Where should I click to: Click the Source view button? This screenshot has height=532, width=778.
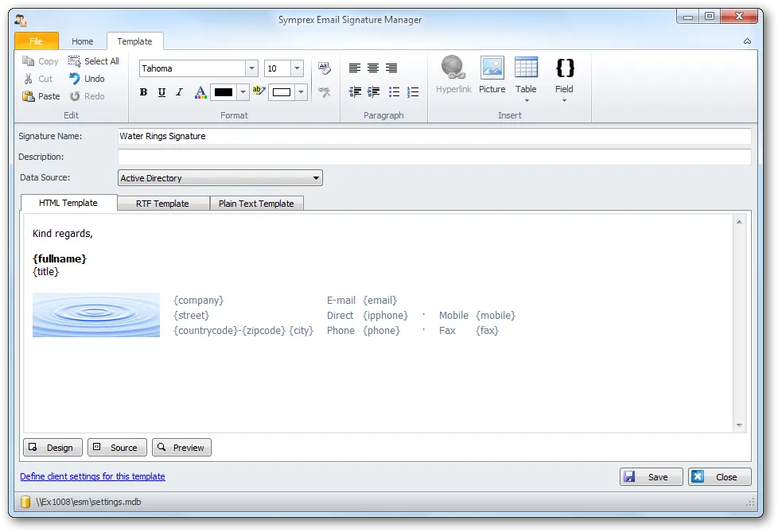pos(117,447)
